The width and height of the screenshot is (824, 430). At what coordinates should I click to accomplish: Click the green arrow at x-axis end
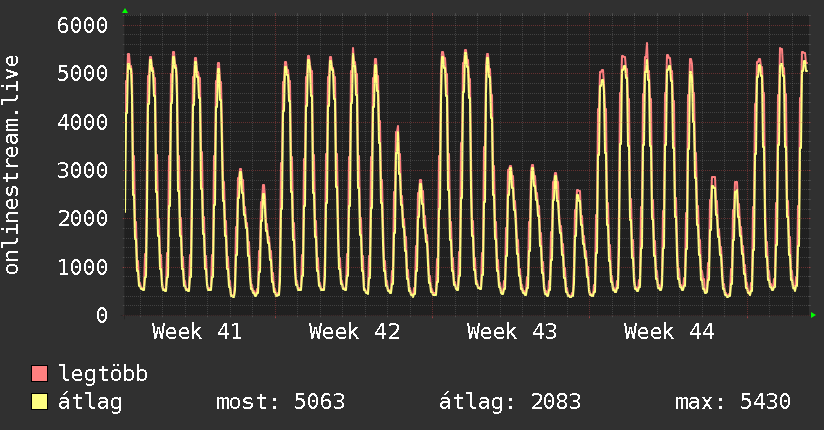pyautogui.click(x=813, y=315)
